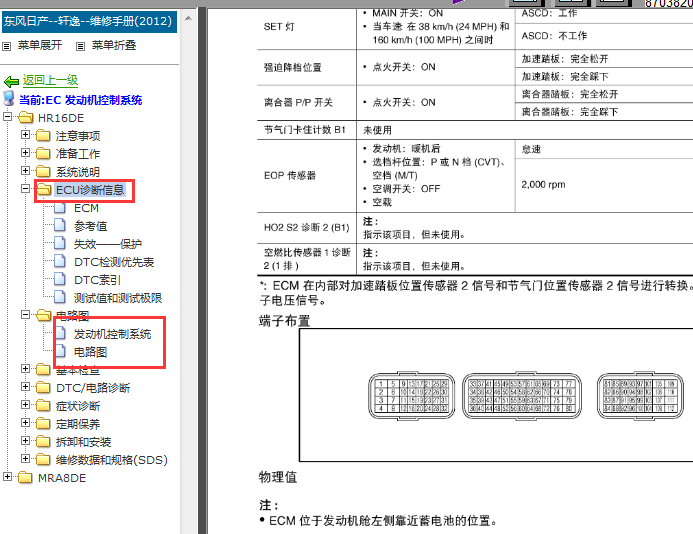Click the 节气门卡住计数 B1 cell

coord(307,130)
